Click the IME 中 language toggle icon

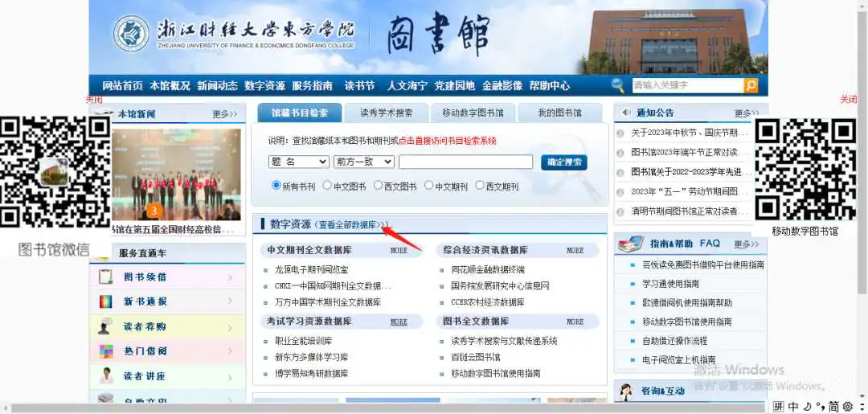793,406
